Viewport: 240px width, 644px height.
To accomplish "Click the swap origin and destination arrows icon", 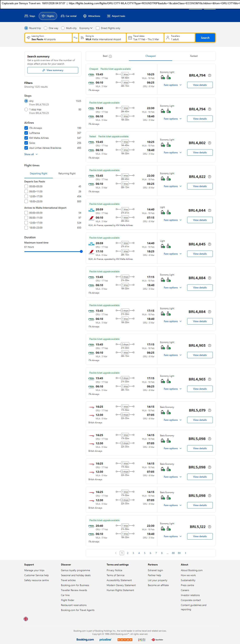I will 75,38.
